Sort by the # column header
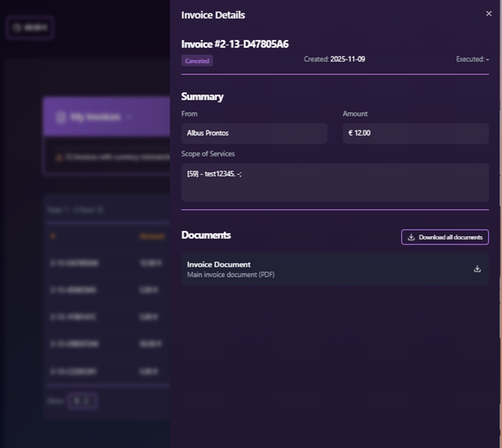502x448 pixels. 52,236
